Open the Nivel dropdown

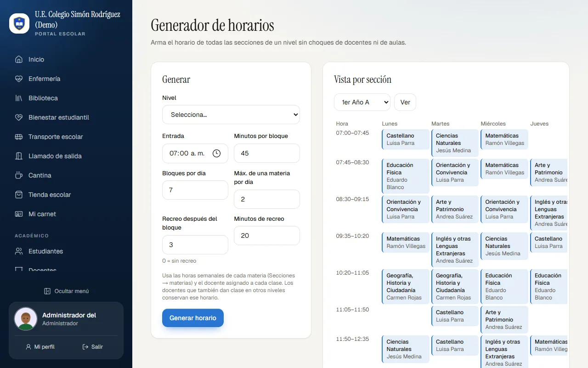(x=231, y=115)
